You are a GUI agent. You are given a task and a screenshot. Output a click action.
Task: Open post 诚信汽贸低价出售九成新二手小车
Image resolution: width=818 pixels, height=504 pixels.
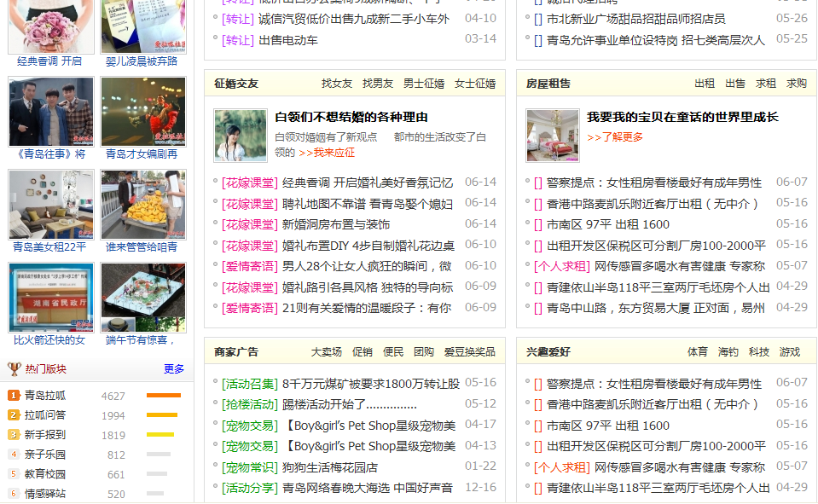[x=354, y=19]
